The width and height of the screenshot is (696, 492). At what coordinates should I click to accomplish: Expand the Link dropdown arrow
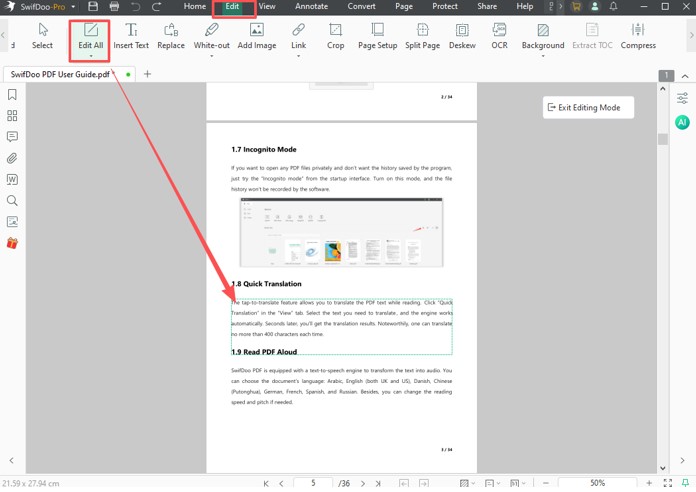[298, 56]
